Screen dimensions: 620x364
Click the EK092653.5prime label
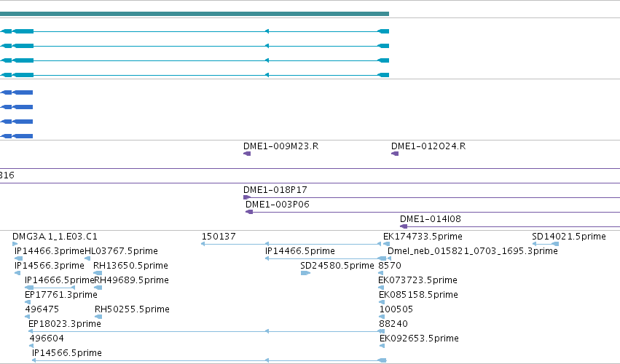point(419,339)
